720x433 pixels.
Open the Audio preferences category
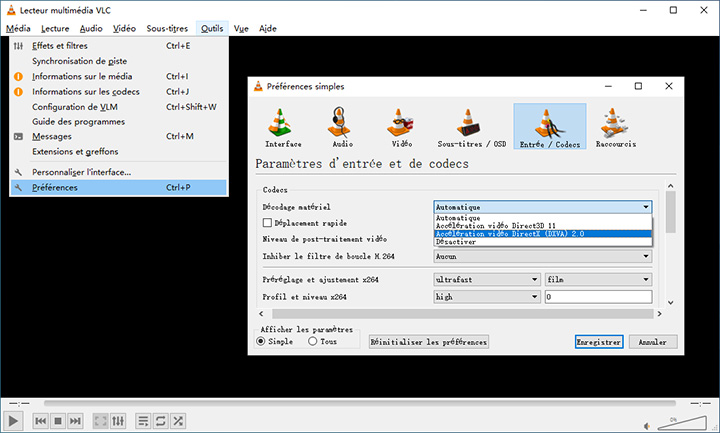[342, 127]
